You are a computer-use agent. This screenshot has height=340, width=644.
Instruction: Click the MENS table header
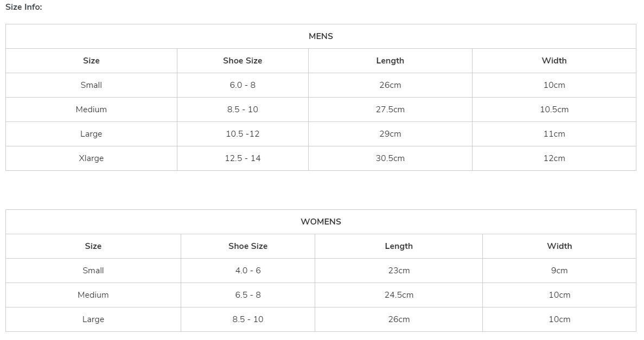(321, 36)
